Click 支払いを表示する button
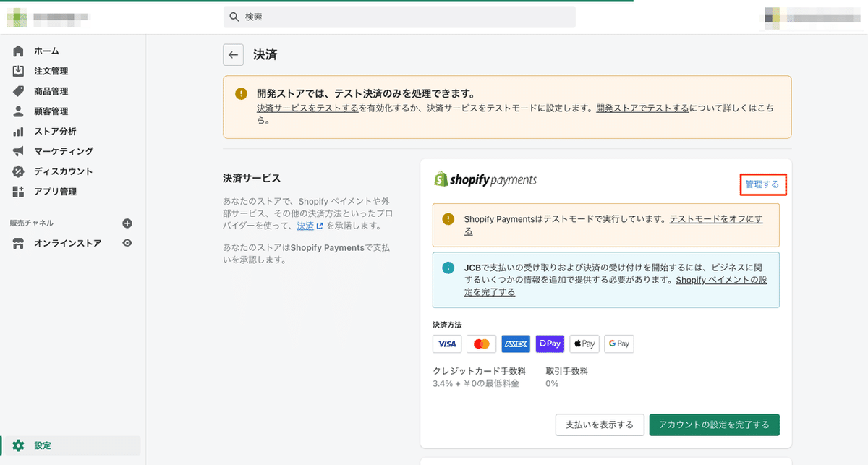This screenshot has height=465, width=868. click(x=599, y=425)
